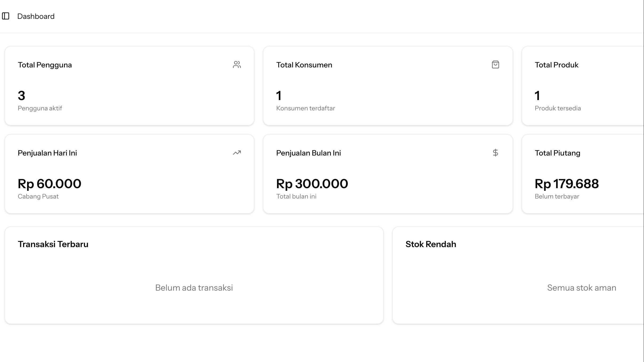This screenshot has width=644, height=362.
Task: Select the Total Pengguna card title
Action: [x=45, y=65]
